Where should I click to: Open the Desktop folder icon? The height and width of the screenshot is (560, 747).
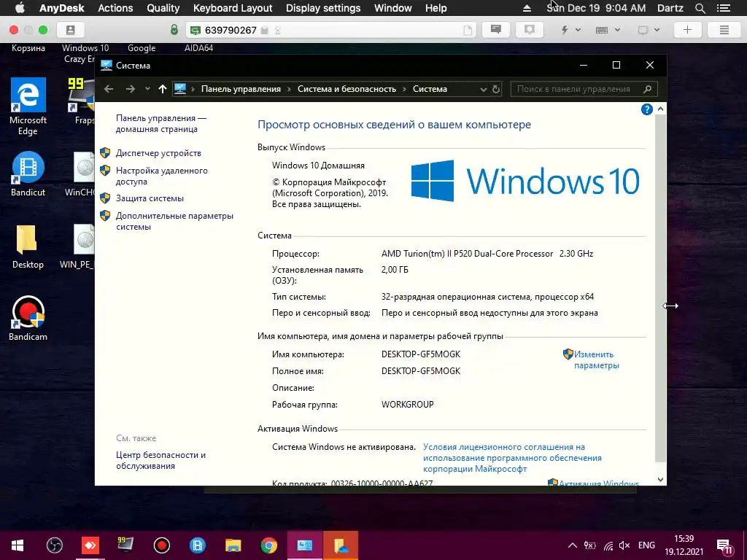pos(28,246)
